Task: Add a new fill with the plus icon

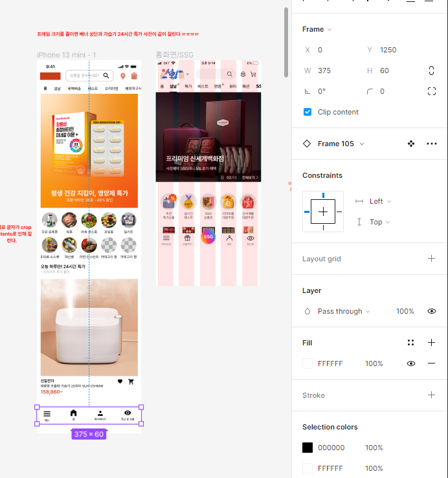Action: coord(431,343)
